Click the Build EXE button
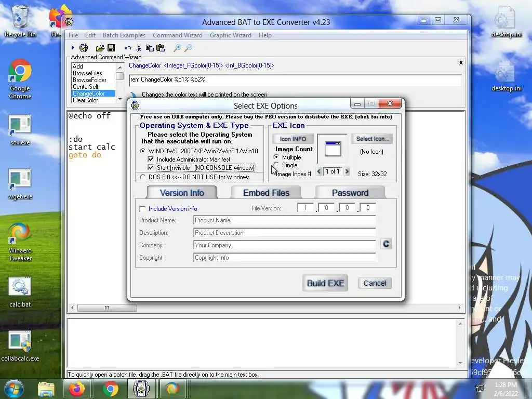532x399 pixels. pos(325,283)
